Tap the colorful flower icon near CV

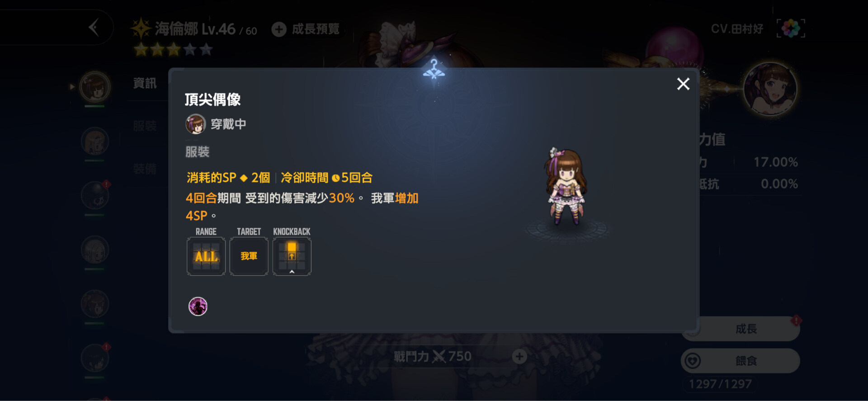coord(791,28)
